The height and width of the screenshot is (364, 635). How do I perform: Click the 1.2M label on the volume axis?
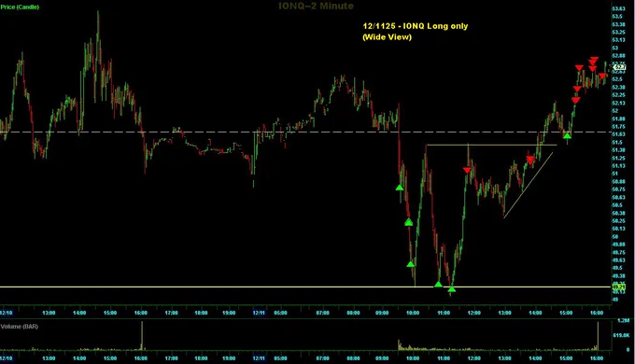pyautogui.click(x=624, y=320)
